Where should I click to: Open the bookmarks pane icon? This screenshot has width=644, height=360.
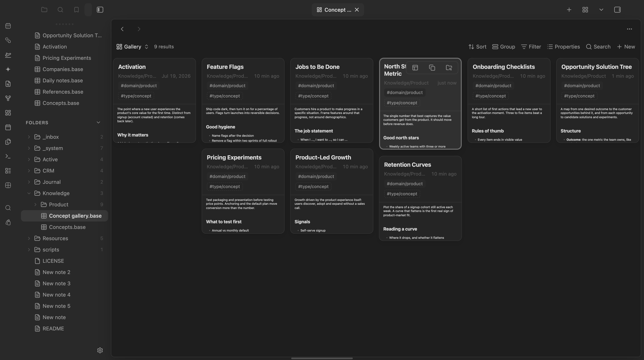[x=76, y=10]
